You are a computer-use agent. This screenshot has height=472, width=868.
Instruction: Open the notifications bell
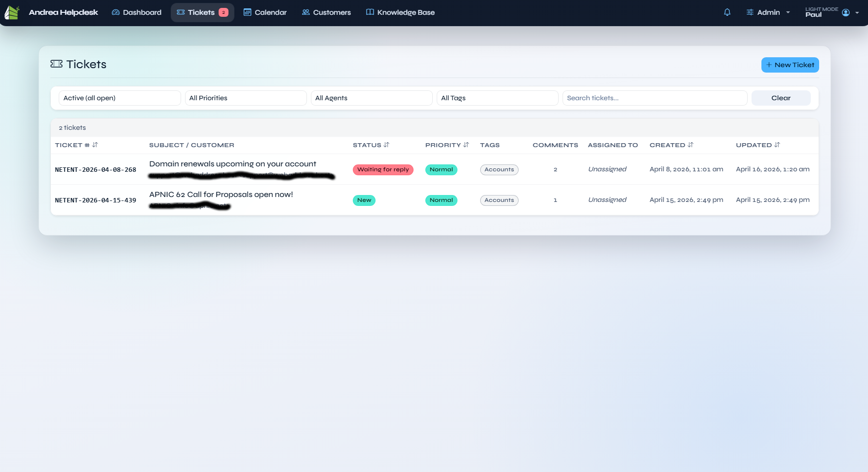point(727,12)
